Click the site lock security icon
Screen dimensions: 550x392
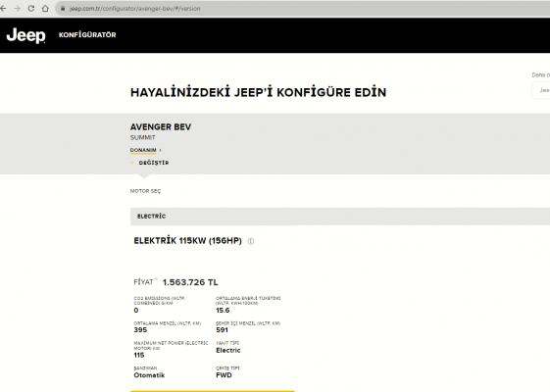(x=63, y=9)
